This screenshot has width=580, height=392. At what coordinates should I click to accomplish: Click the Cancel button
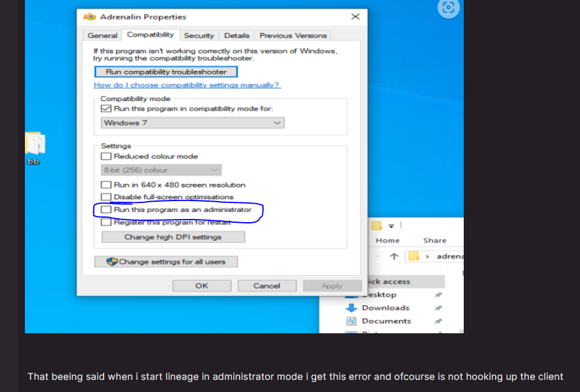267,286
